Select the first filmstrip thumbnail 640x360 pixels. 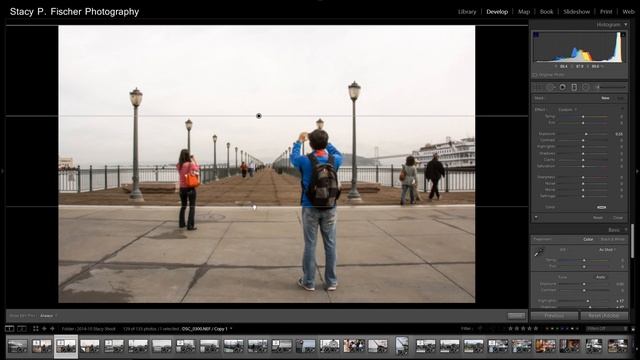click(18, 346)
